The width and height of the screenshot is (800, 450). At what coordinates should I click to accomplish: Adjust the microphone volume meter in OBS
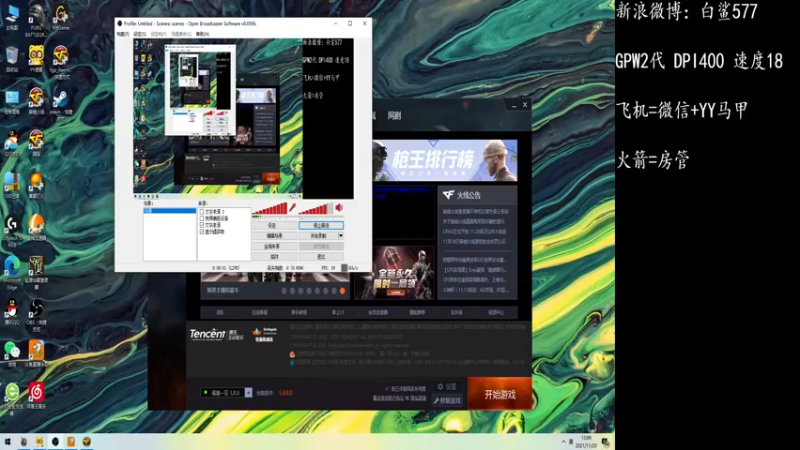coord(270,209)
